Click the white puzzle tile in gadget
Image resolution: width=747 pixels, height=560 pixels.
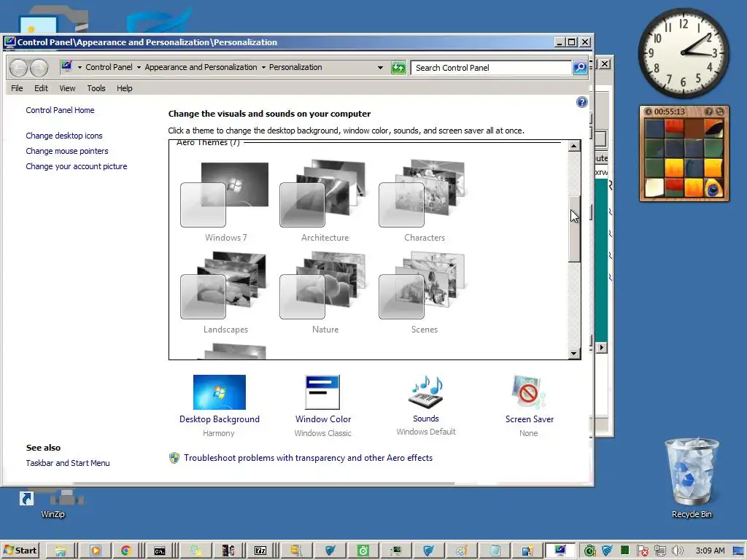coord(654,187)
